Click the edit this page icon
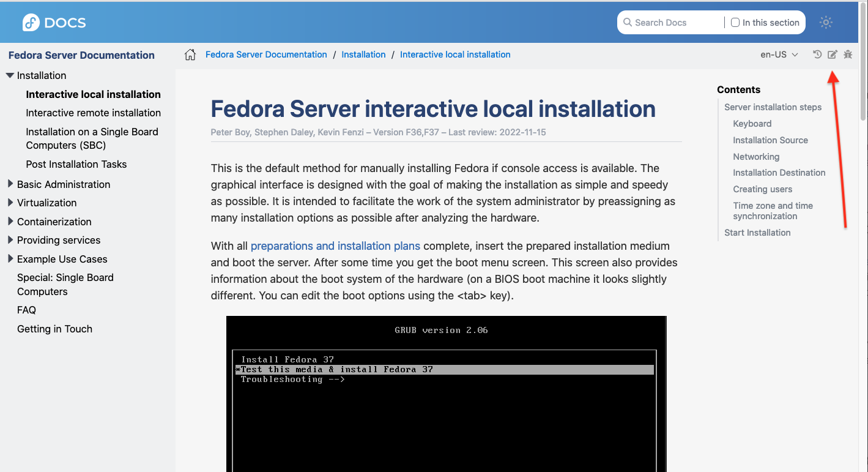The image size is (868, 472). click(x=833, y=54)
